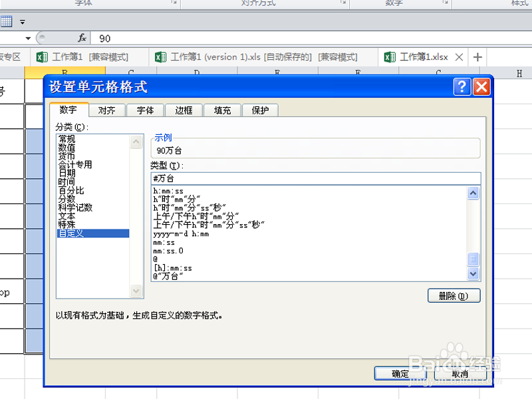Click Excel icon of 工作簿1 (version 1).xls tab
The width and height of the screenshot is (532, 399).
160,57
